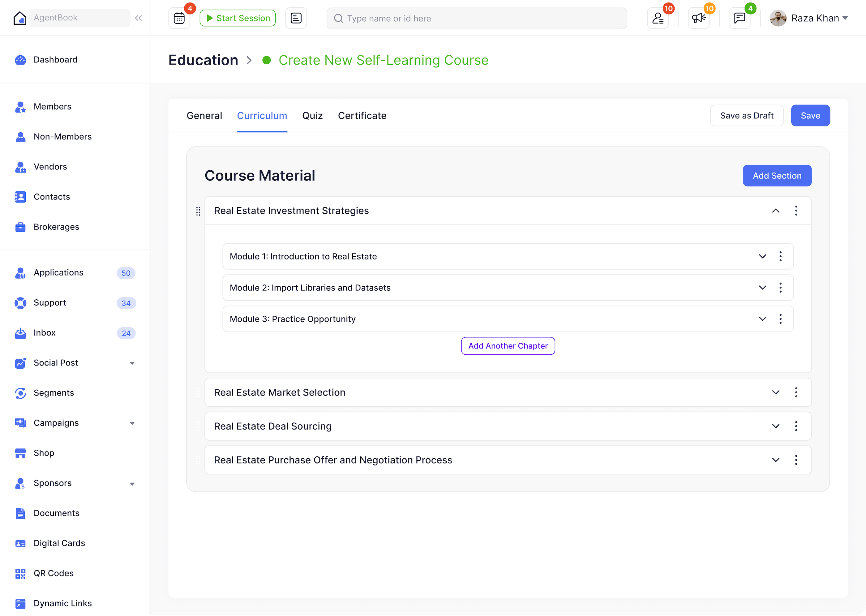Open the calendar icon in top bar

pyautogui.click(x=179, y=18)
